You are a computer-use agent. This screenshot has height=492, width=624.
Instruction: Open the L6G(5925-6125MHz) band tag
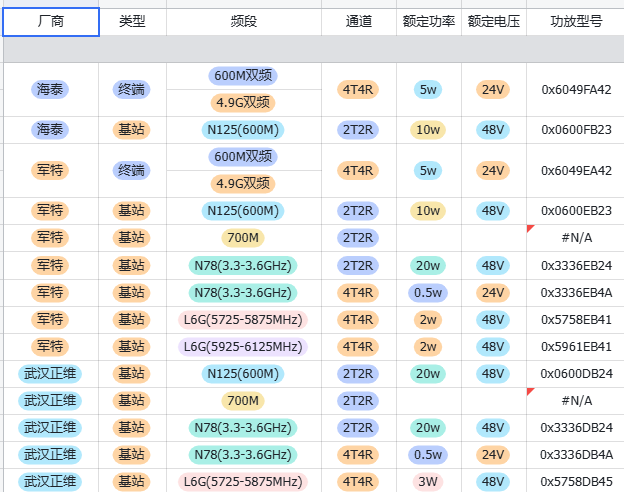pyautogui.click(x=243, y=347)
